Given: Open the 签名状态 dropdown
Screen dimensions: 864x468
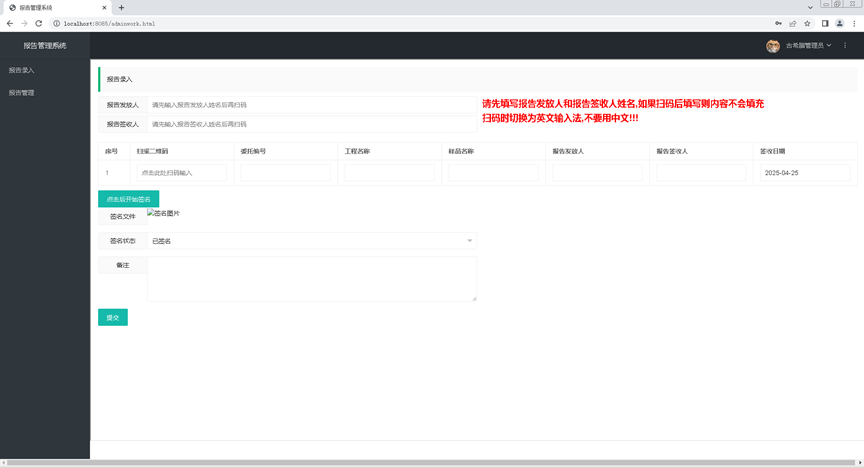Looking at the screenshot, I should click(312, 241).
